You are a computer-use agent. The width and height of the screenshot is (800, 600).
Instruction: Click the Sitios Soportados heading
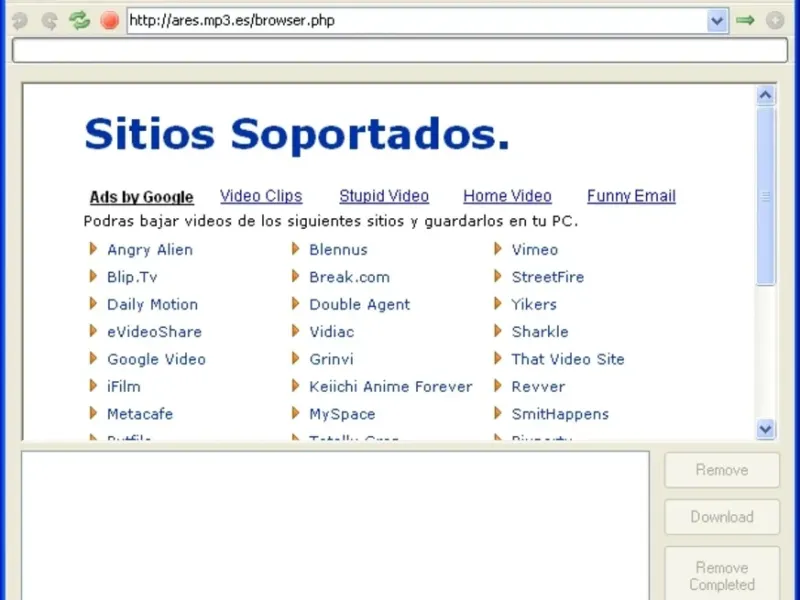pyautogui.click(x=297, y=135)
